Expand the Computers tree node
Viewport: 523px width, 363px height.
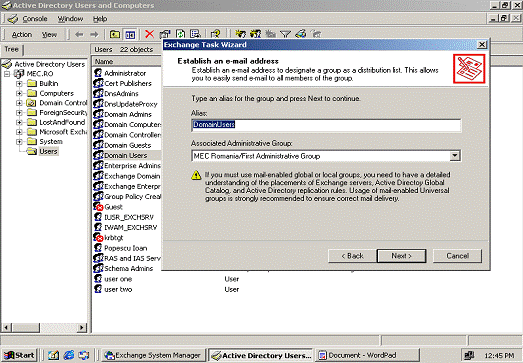(19, 93)
